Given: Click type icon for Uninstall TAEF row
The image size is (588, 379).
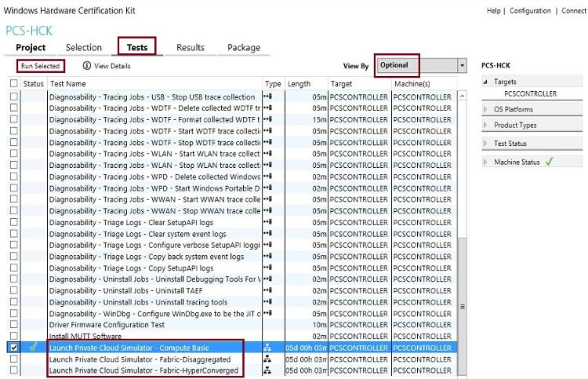Looking at the screenshot, I should 268,290.
